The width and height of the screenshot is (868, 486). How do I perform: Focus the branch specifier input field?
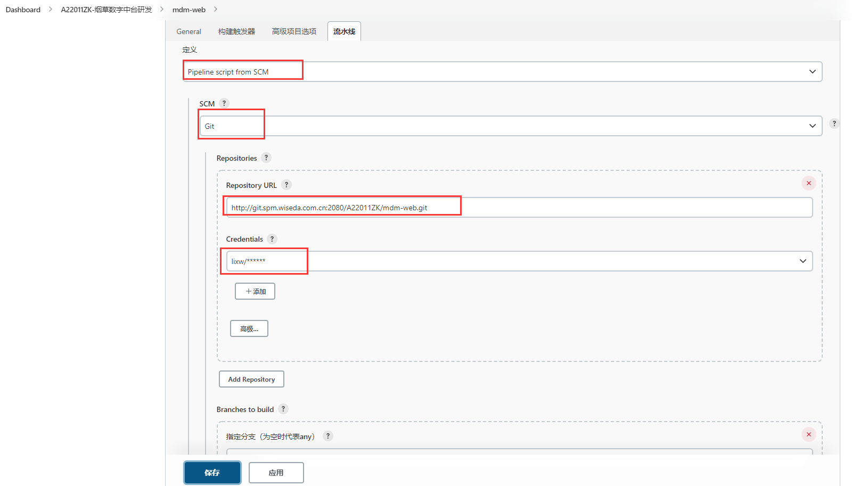[x=519, y=451]
